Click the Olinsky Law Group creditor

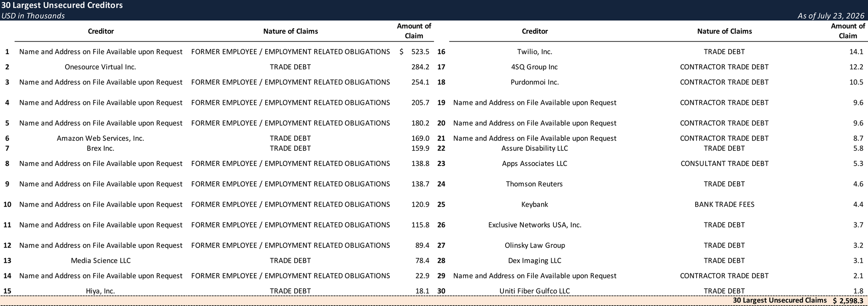[x=535, y=245]
